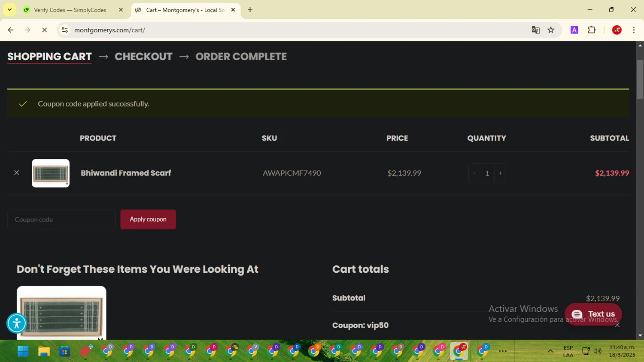Open the purple A extension icon

[x=574, y=30]
